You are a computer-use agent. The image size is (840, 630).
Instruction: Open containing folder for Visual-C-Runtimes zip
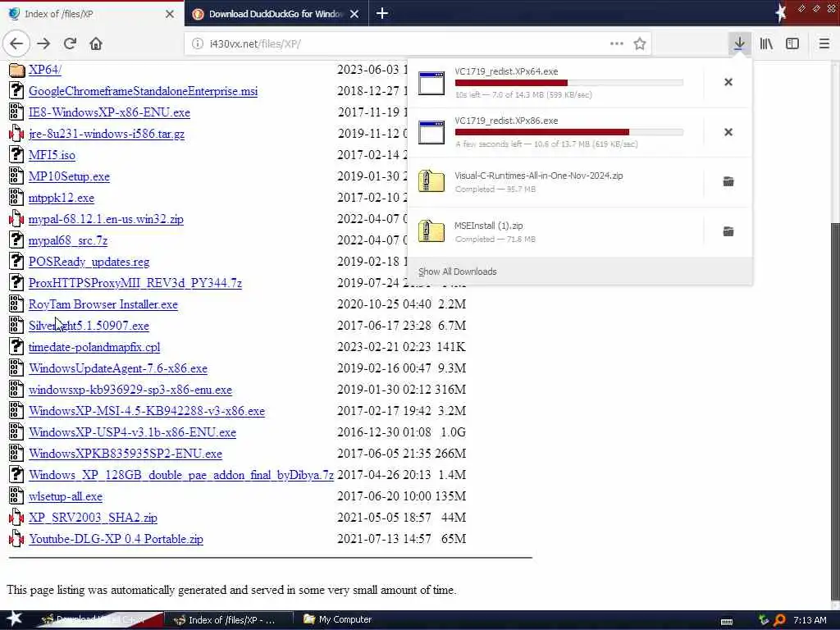pyautogui.click(x=728, y=181)
